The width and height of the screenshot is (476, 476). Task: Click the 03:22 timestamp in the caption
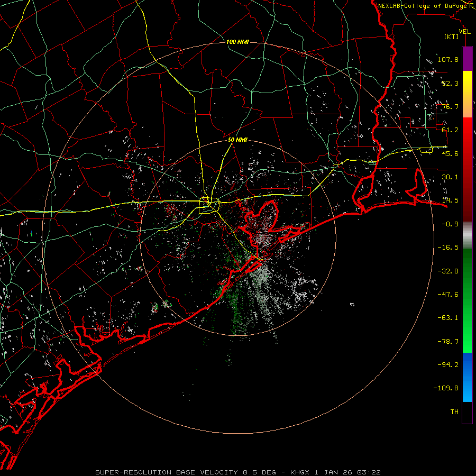click(x=369, y=472)
